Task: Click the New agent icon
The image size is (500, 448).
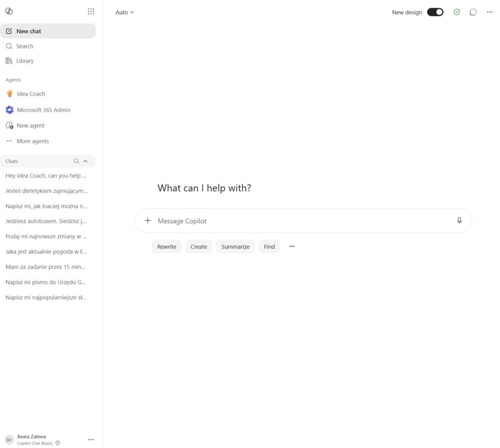Action: point(10,126)
